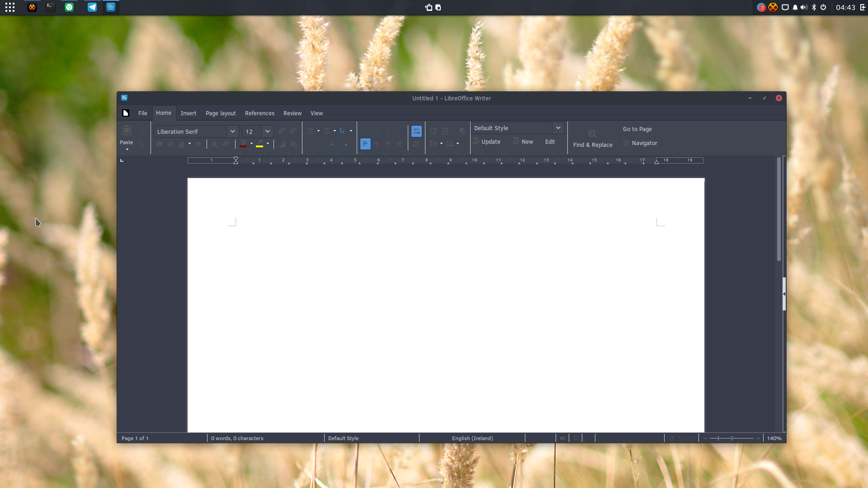Click the Character spacing icon
This screenshot has width=868, height=488.
(x=449, y=144)
